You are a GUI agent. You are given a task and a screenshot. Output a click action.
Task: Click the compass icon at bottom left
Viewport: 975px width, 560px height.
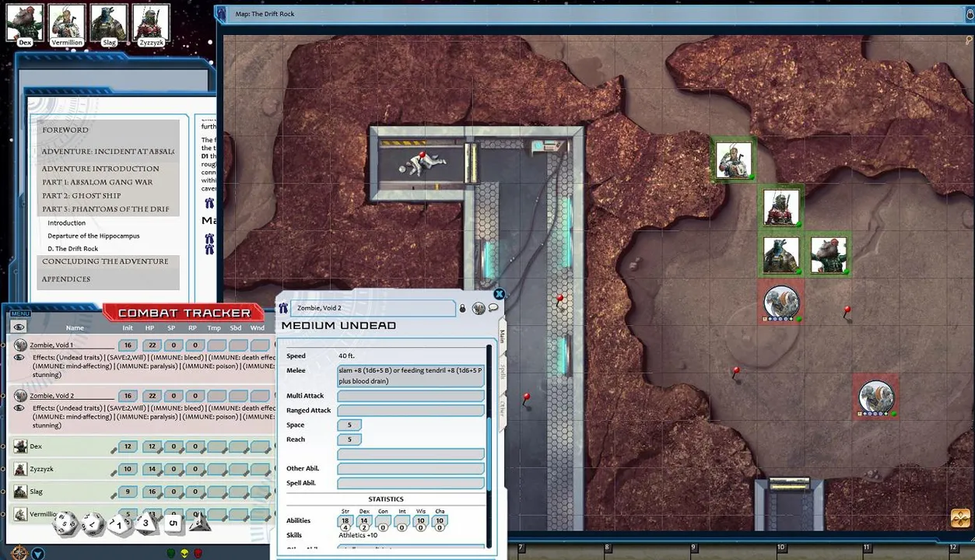click(x=19, y=553)
